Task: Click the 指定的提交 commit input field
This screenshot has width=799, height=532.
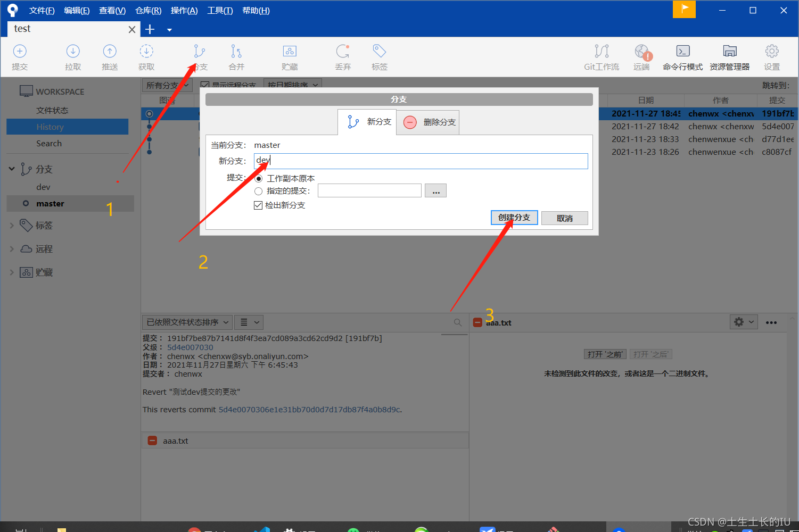Action: coord(369,190)
